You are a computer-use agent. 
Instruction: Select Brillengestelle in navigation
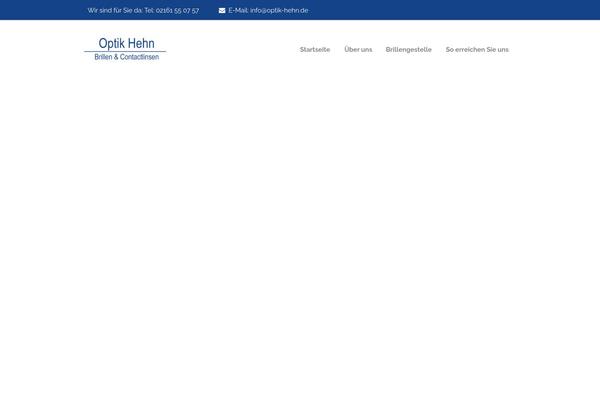coord(409,50)
